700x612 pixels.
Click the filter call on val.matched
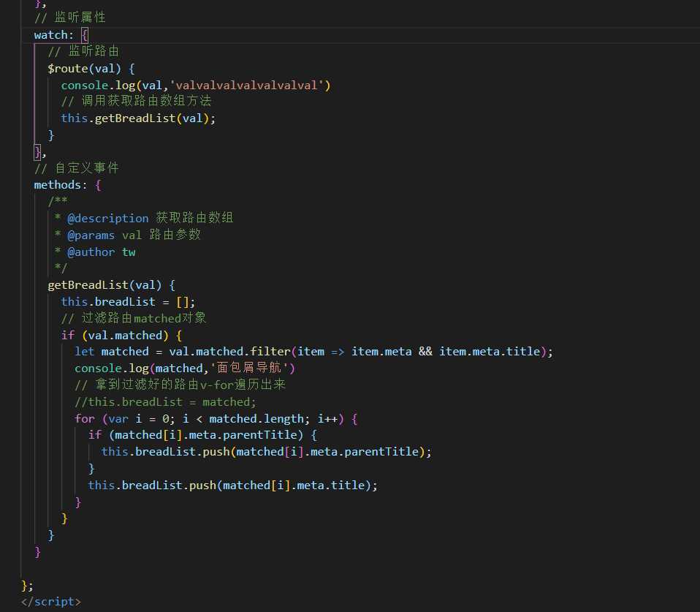click(x=270, y=352)
